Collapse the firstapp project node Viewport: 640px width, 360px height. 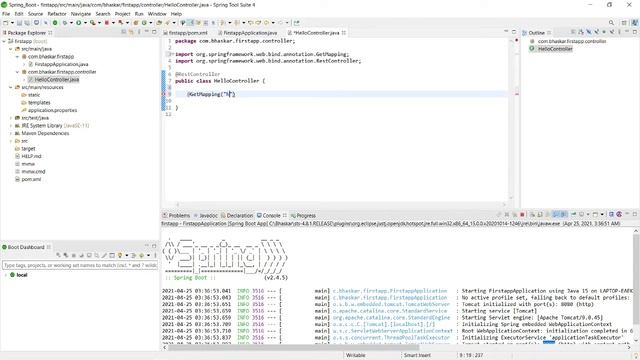4,41
